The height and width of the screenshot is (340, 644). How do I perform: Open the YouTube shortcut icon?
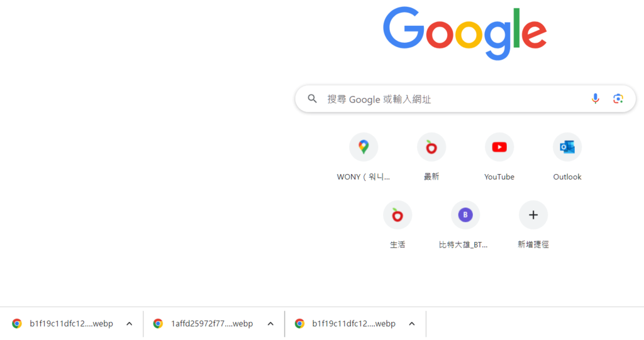(499, 147)
